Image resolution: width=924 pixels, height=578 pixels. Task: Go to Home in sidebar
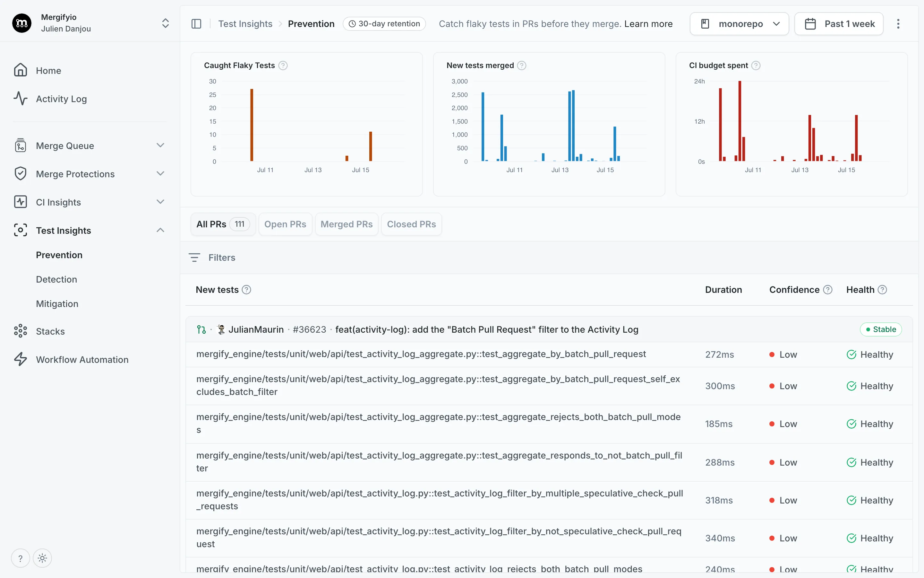coord(48,71)
